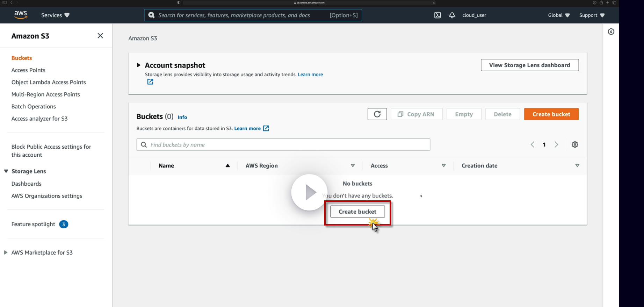The width and height of the screenshot is (644, 307).
Task: Open Learn more about buckets link
Action: pyautogui.click(x=247, y=128)
